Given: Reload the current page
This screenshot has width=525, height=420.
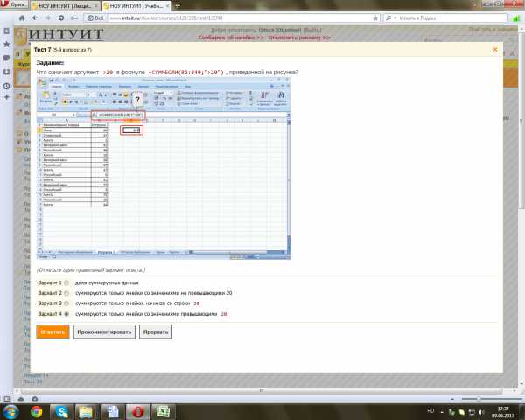Looking at the screenshot, I should coord(61,17).
